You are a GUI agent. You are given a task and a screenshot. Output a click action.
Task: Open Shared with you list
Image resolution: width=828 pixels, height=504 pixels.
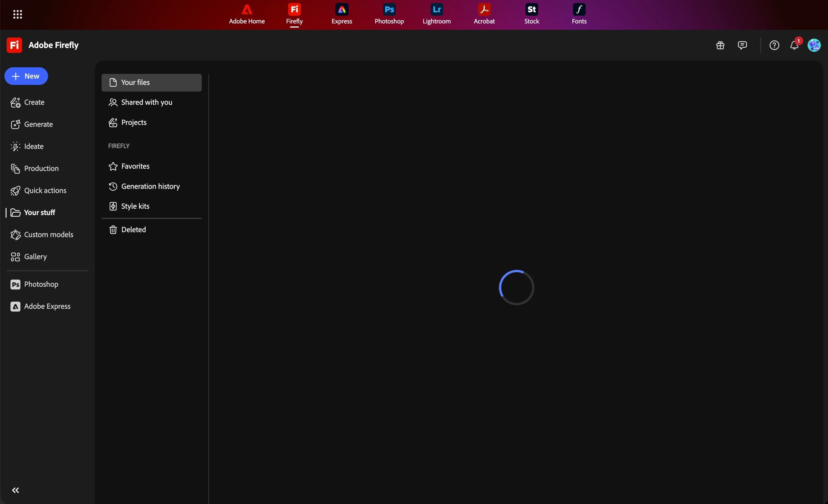point(147,102)
